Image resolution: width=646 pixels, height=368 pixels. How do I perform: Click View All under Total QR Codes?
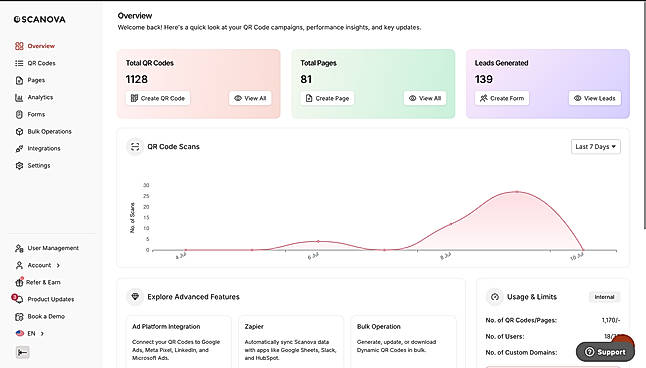click(250, 98)
